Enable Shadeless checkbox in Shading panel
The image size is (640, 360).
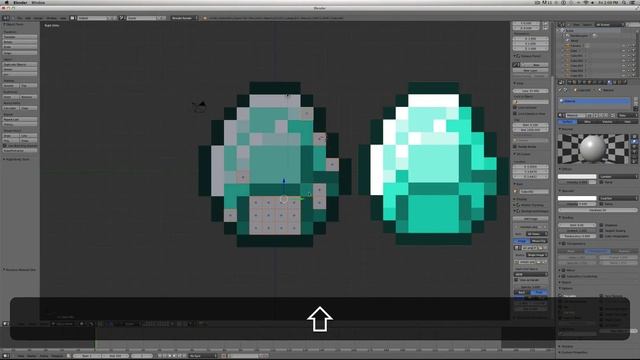tap(601, 225)
